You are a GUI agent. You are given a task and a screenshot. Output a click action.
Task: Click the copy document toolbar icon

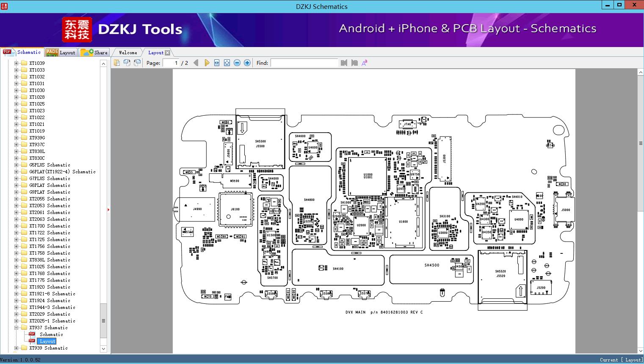pos(117,63)
